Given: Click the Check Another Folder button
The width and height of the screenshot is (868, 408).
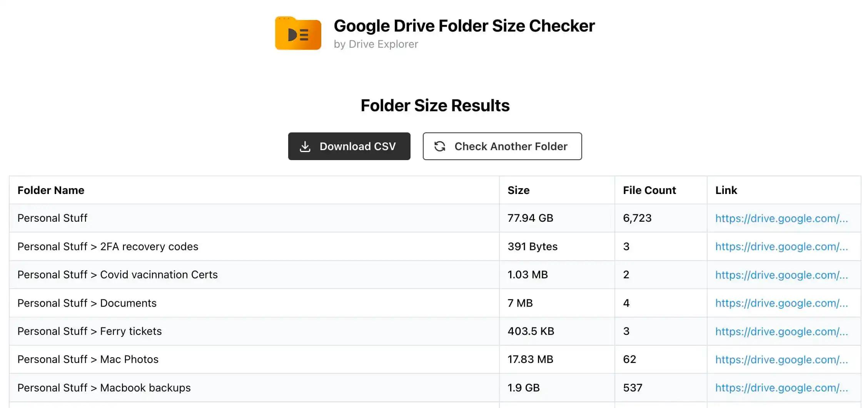Looking at the screenshot, I should point(502,146).
